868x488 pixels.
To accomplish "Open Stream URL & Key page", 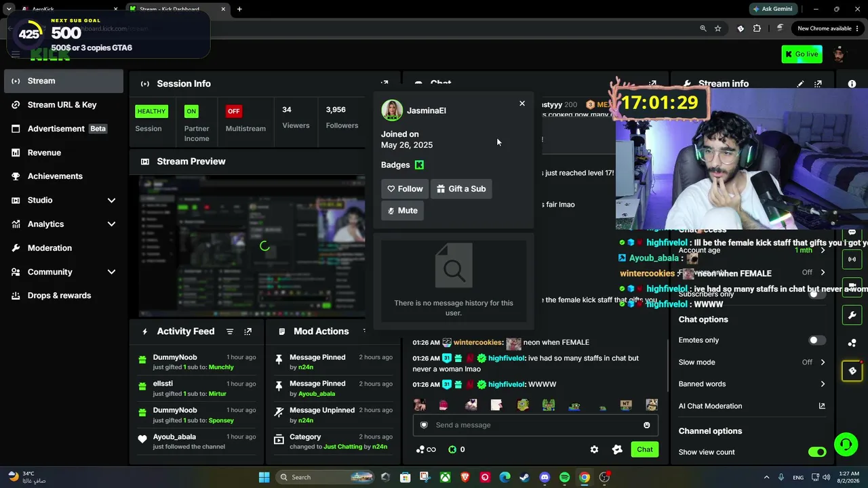I will tap(63, 105).
